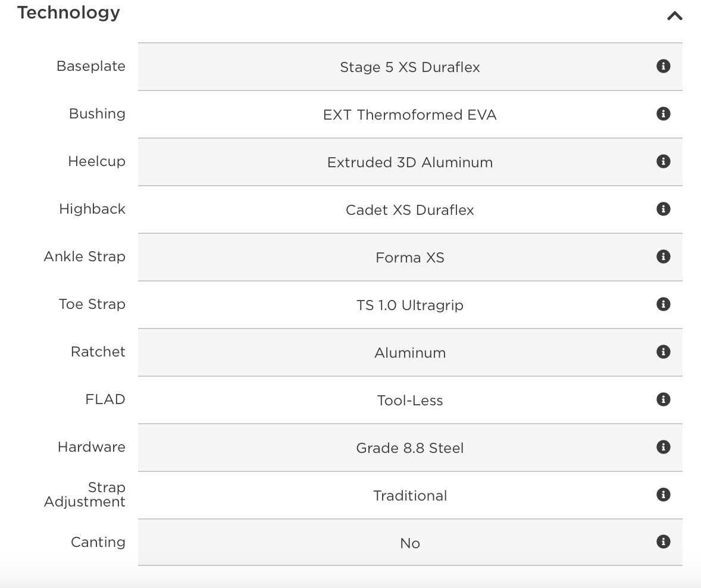This screenshot has height=588, width=701.
Task: Collapse the Technology section chevron
Action: click(675, 16)
